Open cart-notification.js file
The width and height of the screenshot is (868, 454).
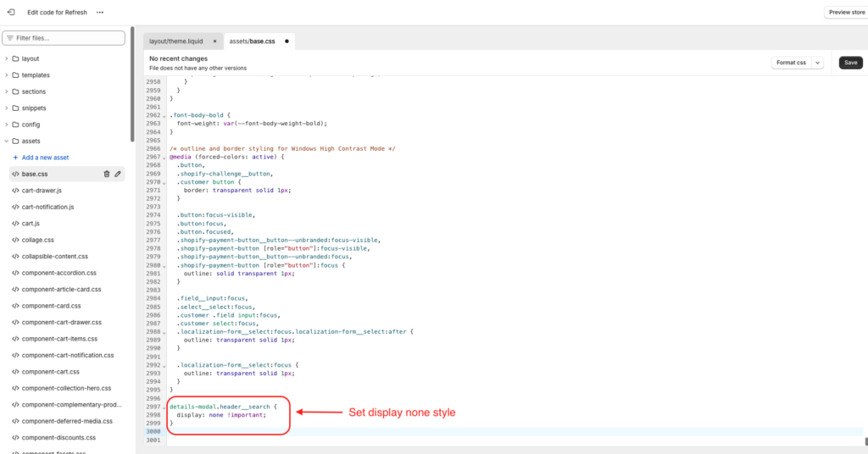pos(47,207)
